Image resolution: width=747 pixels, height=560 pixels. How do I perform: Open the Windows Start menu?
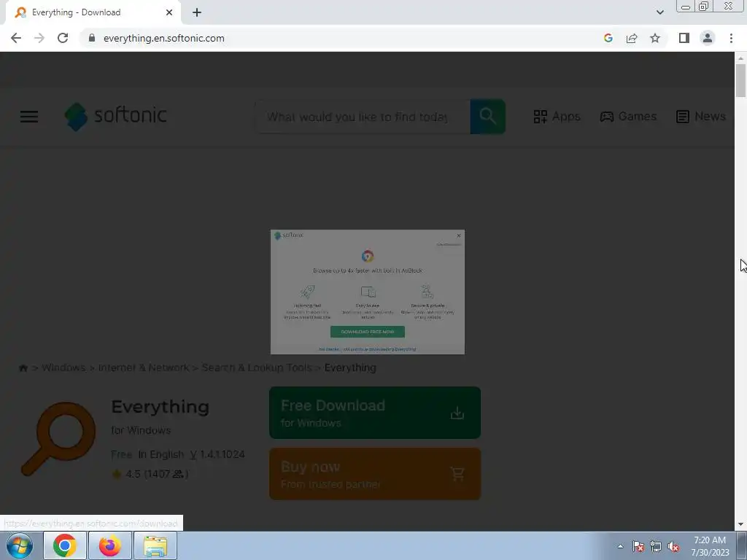click(20, 545)
